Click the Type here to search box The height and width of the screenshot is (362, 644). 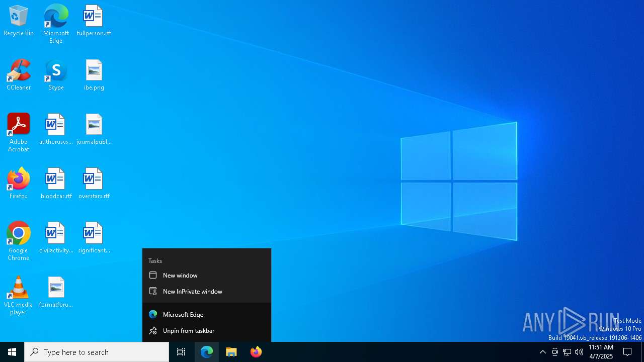pyautogui.click(x=97, y=352)
